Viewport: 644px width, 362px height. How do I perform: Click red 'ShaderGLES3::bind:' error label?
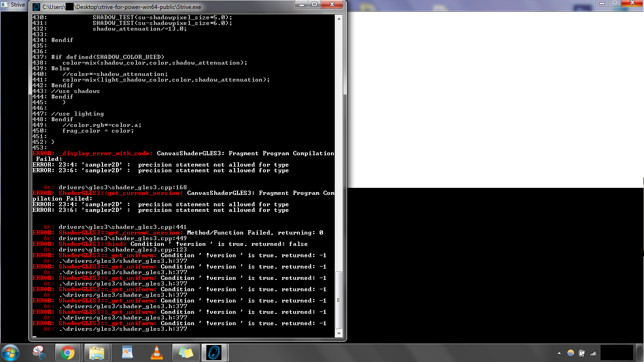[93, 244]
